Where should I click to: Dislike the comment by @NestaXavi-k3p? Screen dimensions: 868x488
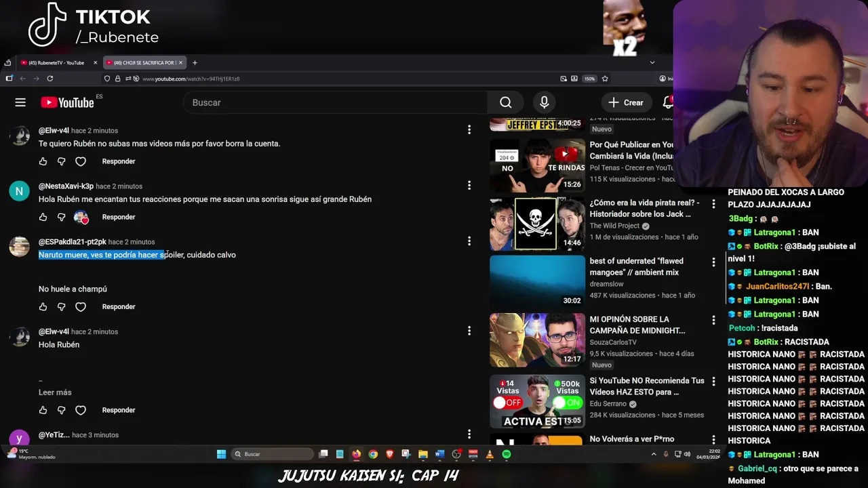[62, 217]
